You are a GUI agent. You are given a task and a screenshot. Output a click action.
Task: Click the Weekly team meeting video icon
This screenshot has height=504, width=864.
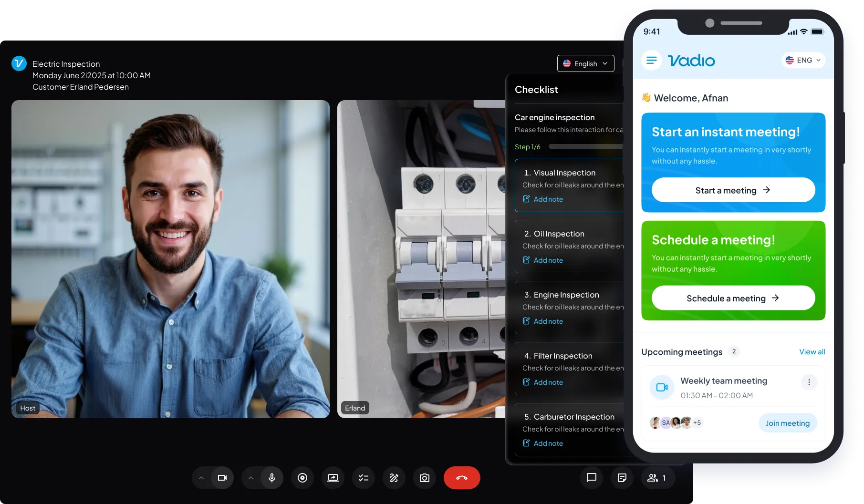(x=662, y=387)
